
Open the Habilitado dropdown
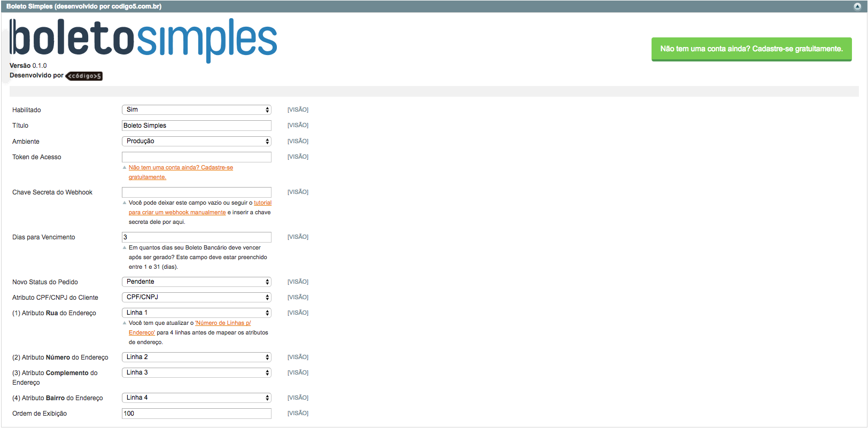point(197,110)
